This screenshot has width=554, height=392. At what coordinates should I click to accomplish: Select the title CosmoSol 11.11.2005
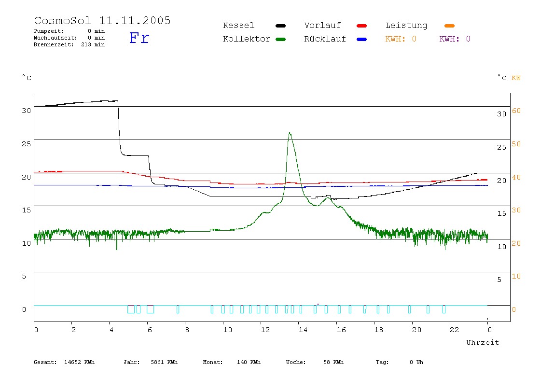(102, 20)
